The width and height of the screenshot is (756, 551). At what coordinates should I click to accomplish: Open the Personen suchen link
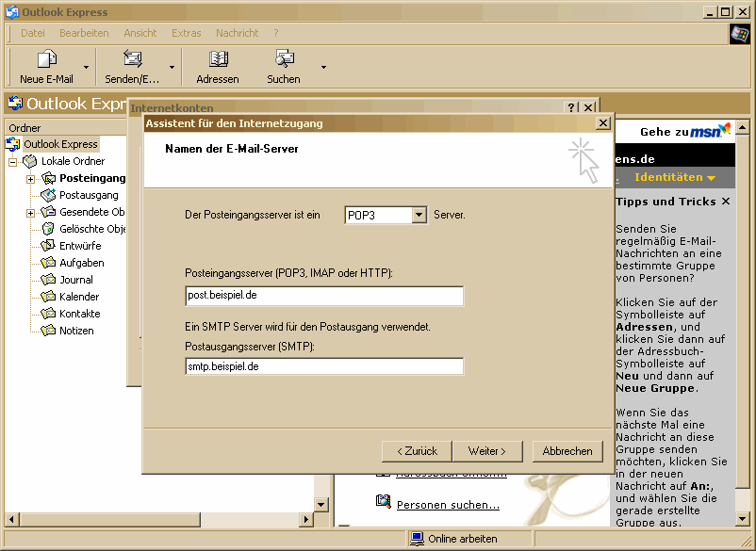coord(448,505)
